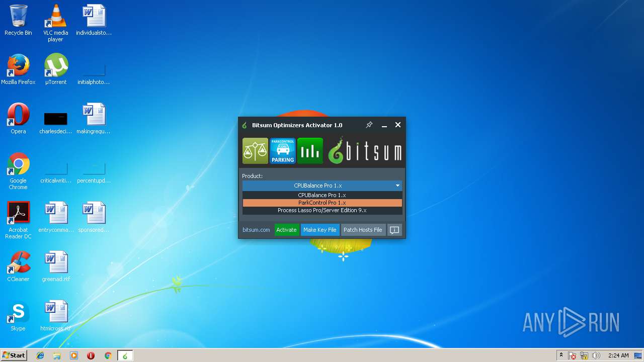Click the Bitsum logo banner

[x=365, y=151]
